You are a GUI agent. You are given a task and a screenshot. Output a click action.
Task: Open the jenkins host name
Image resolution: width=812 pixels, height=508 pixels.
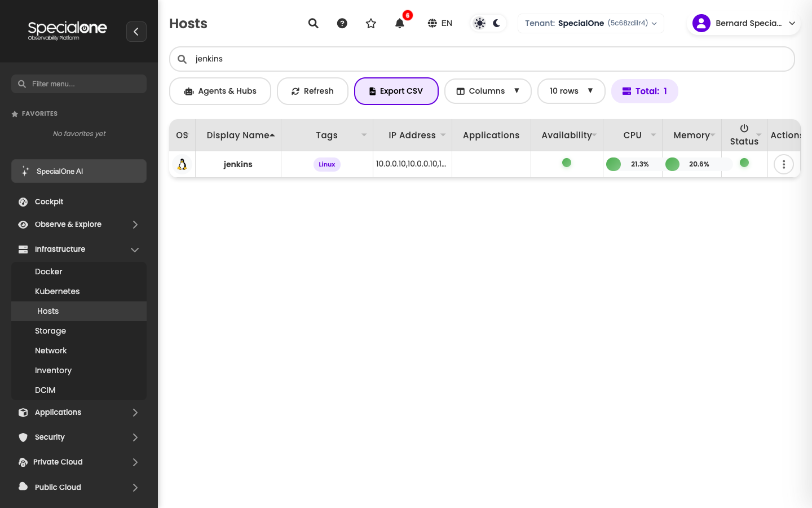coord(238,164)
